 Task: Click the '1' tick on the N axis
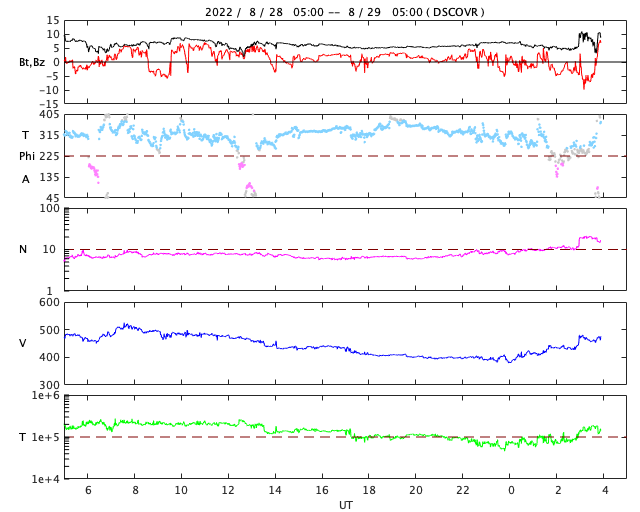[x=50, y=291]
